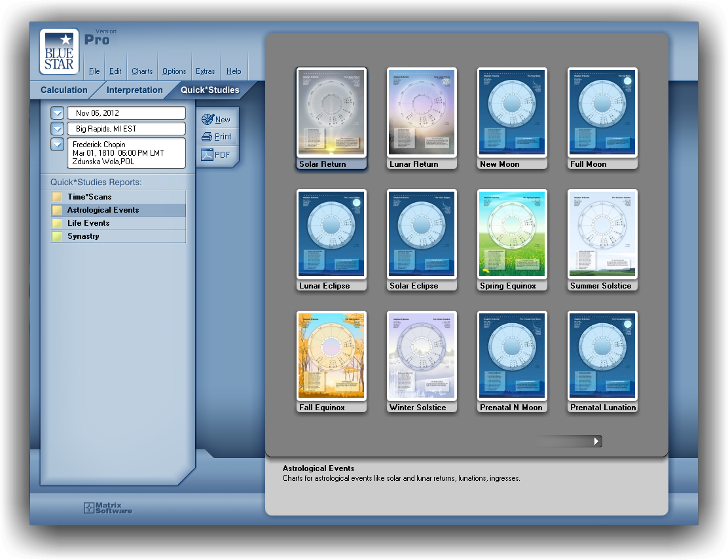
Task: Click the Time*Scans folder icon
Action: click(x=57, y=197)
